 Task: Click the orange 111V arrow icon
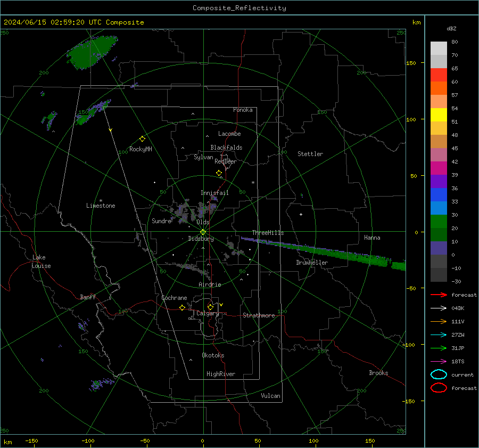(x=439, y=321)
